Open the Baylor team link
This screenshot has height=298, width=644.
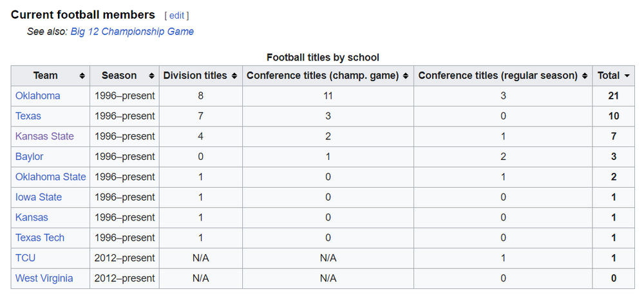click(x=30, y=157)
